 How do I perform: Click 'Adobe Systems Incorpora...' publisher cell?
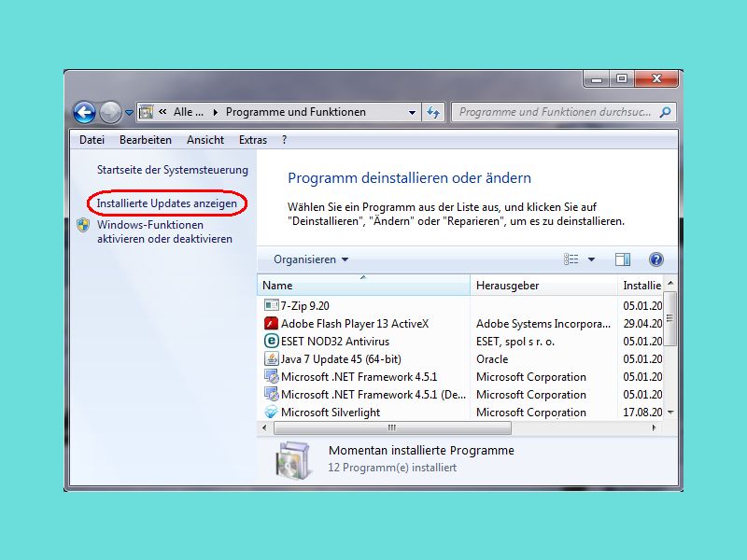[543, 324]
